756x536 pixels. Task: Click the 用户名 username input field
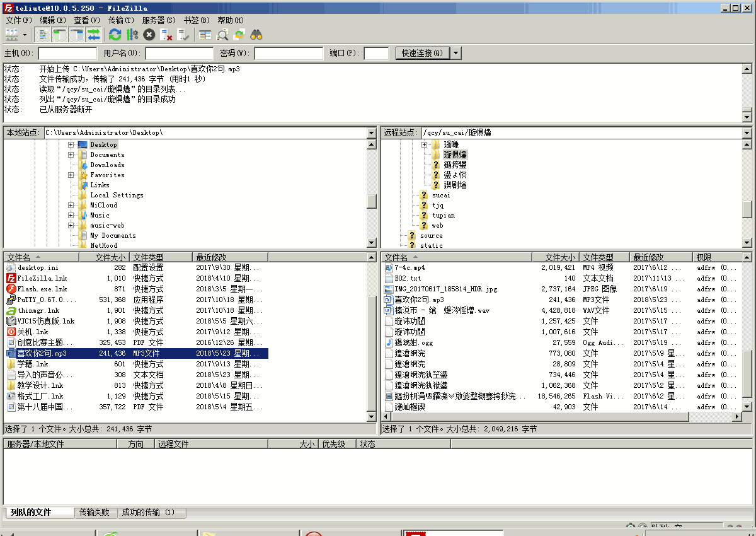pos(180,54)
